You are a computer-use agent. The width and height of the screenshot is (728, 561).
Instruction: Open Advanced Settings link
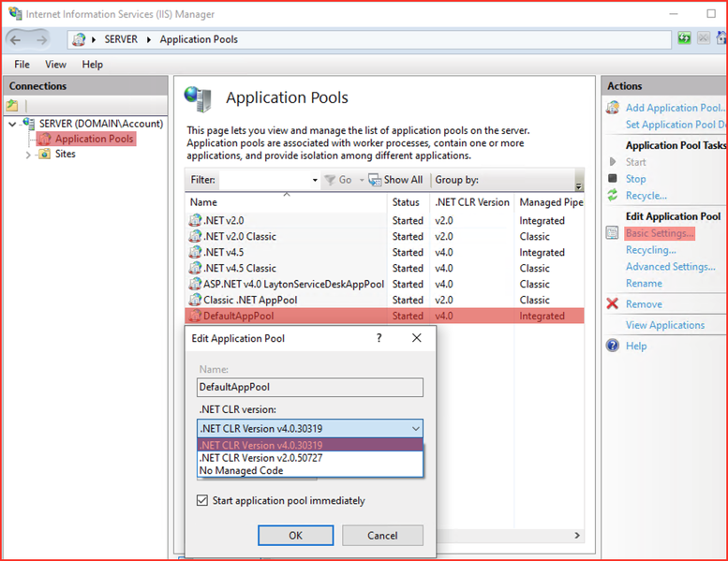click(x=670, y=266)
